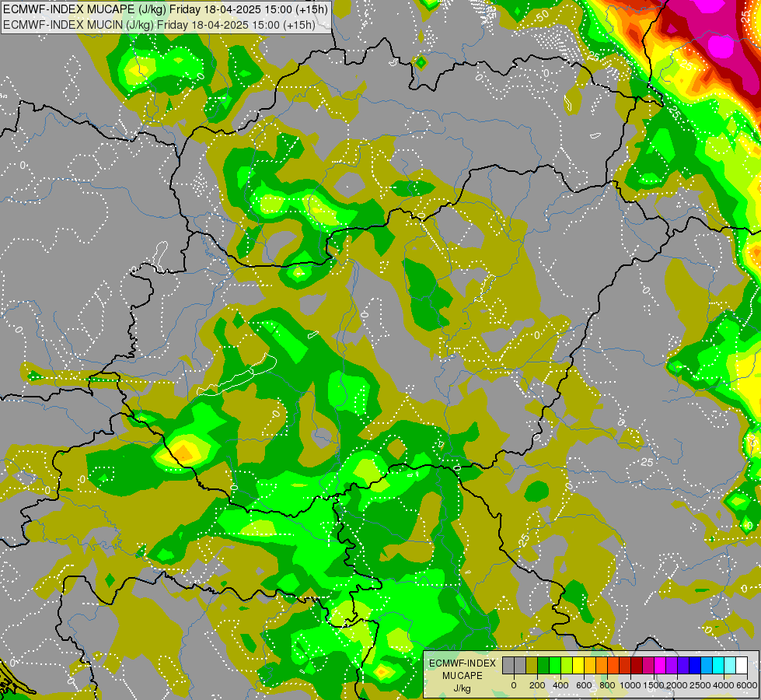Click the MUCAPE title line at top
Screen dimensions: 761x700
tap(166, 9)
